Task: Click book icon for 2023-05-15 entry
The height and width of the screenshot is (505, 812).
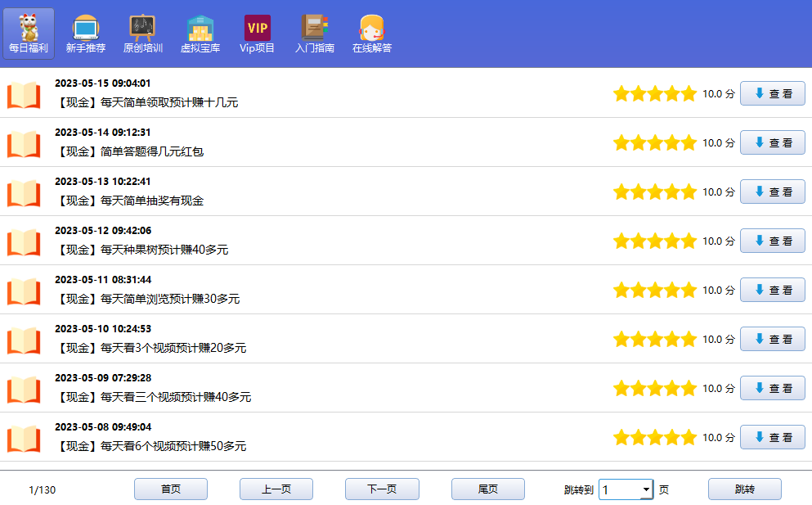Action: 24,94
